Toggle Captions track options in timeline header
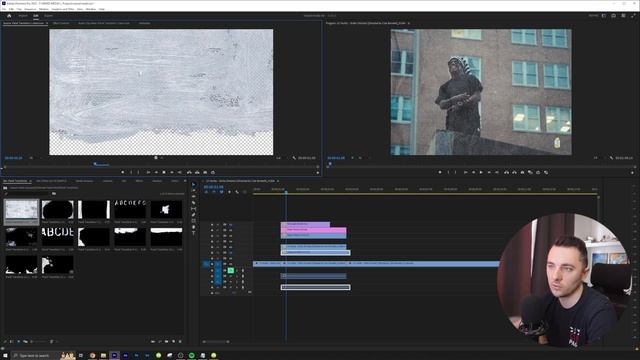The width and height of the screenshot is (640, 360). click(x=245, y=192)
